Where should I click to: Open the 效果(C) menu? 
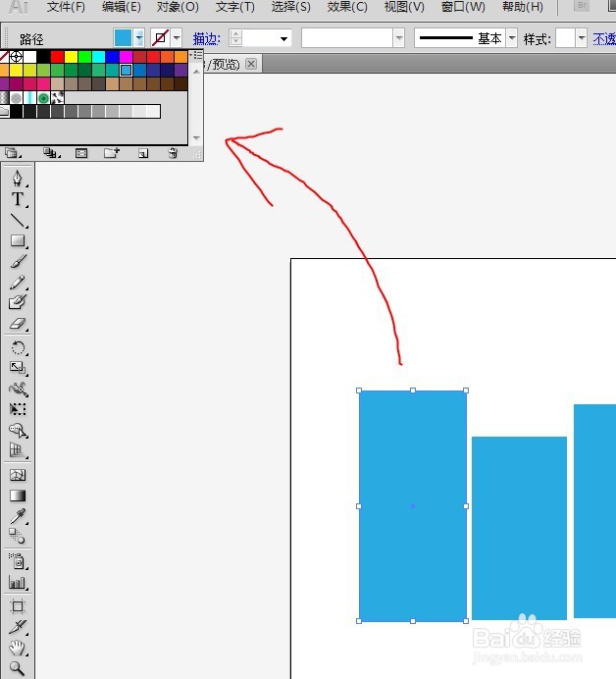pos(347,7)
